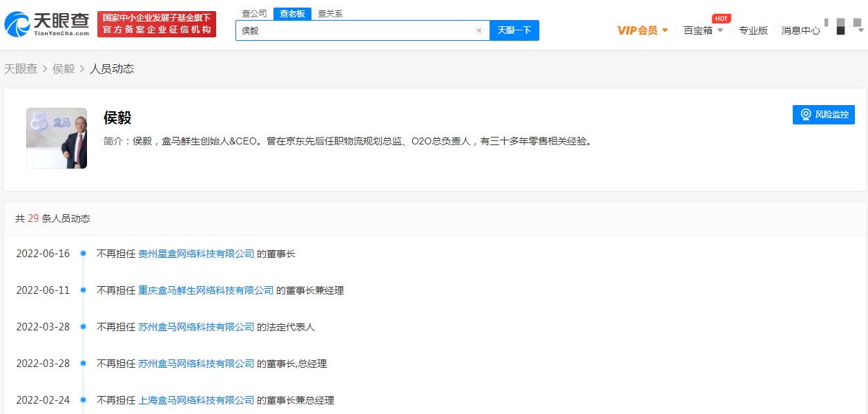
Task: Open 上海盒马网络科技有限公司 link
Action: (x=196, y=400)
